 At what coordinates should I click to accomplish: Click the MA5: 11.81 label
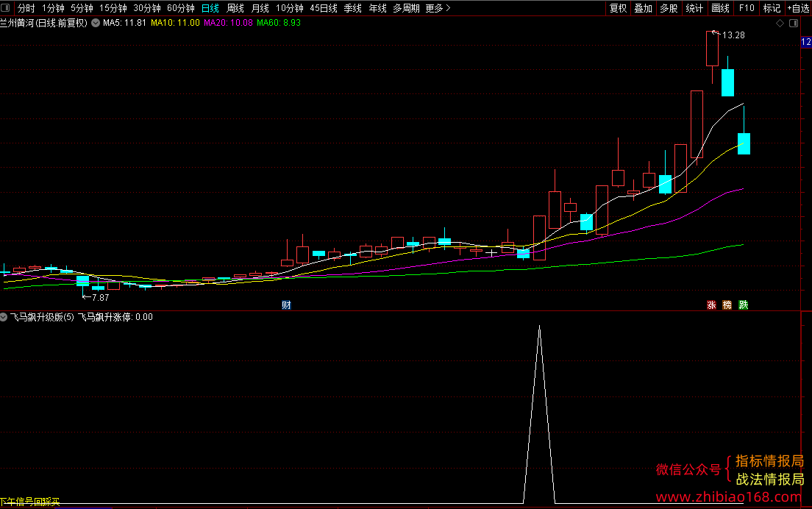pyautogui.click(x=124, y=23)
